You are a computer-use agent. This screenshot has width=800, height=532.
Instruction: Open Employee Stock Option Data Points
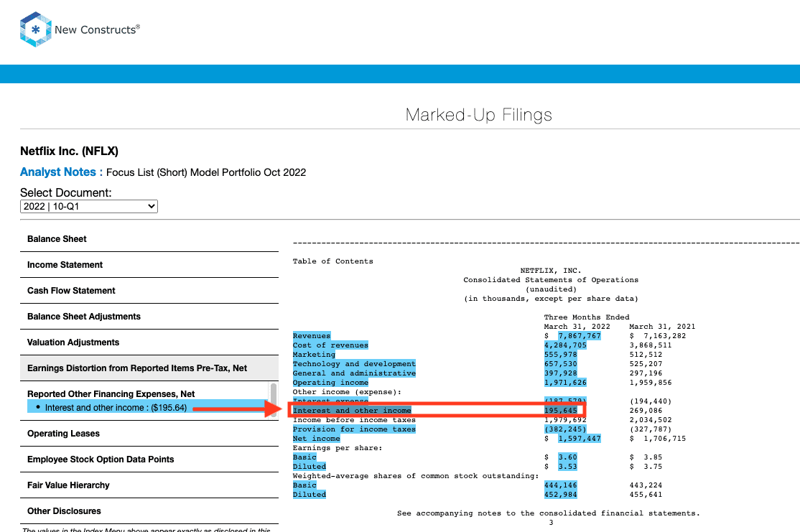click(x=149, y=459)
